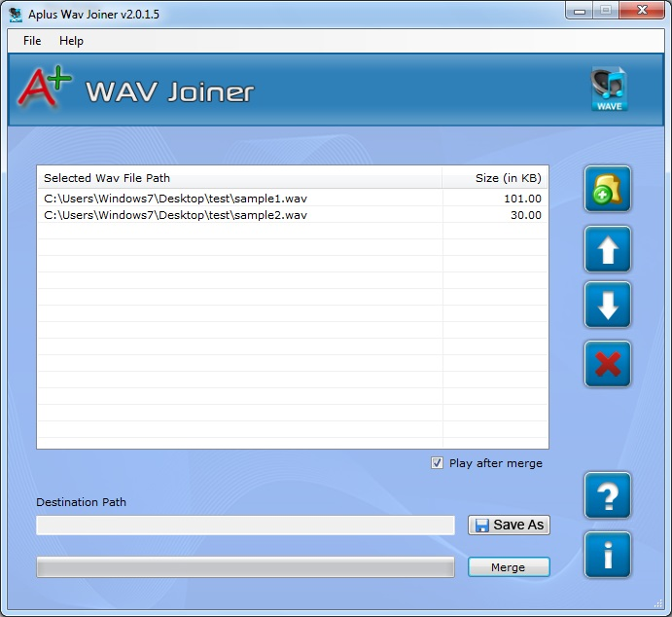This screenshot has height=617, width=672.
Task: Move selected file up with arrow button
Action: (607, 249)
